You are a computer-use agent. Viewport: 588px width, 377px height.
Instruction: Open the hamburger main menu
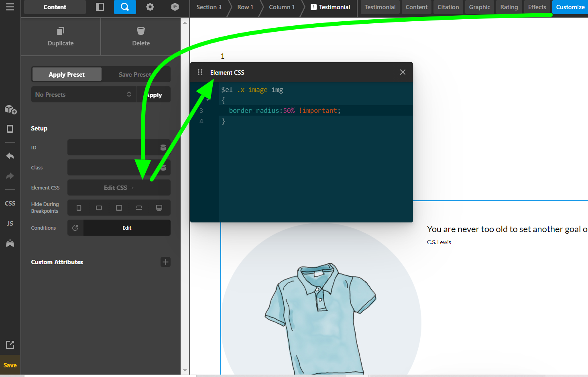(10, 7)
